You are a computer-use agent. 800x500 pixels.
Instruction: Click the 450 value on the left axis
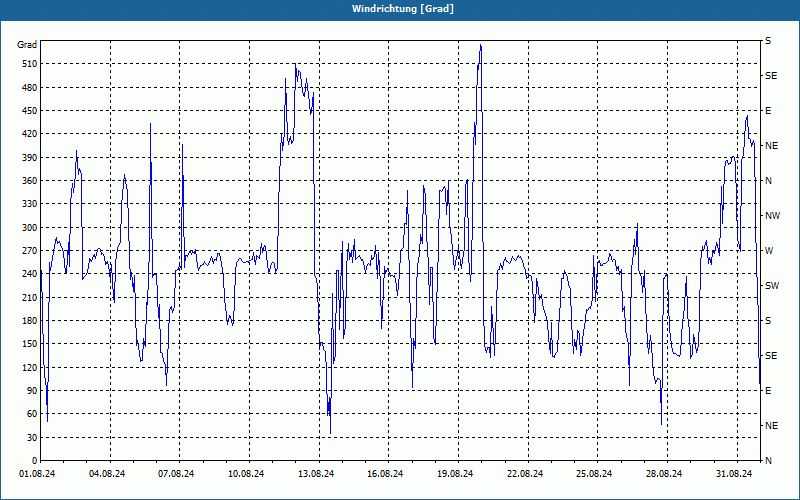31,111
